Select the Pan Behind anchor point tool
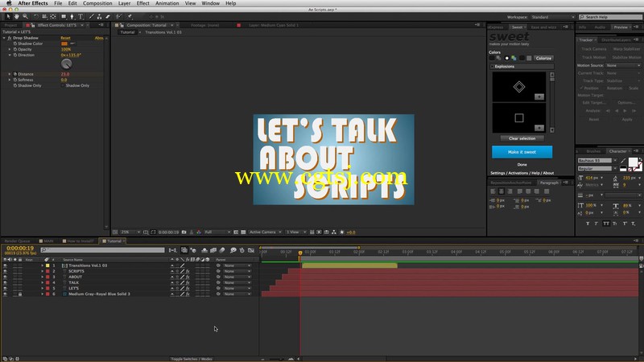The height and width of the screenshot is (362, 644). 53,17
